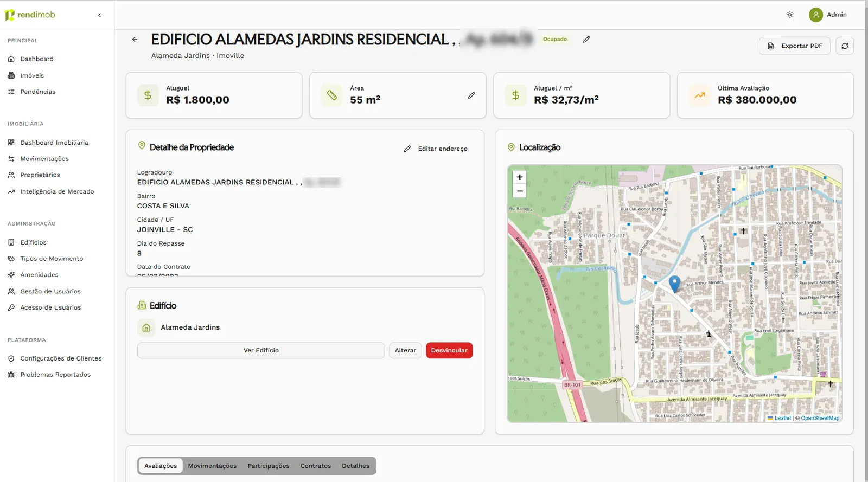Toggle the light/dark theme sun icon
This screenshot has width=868, height=482.
pos(790,15)
